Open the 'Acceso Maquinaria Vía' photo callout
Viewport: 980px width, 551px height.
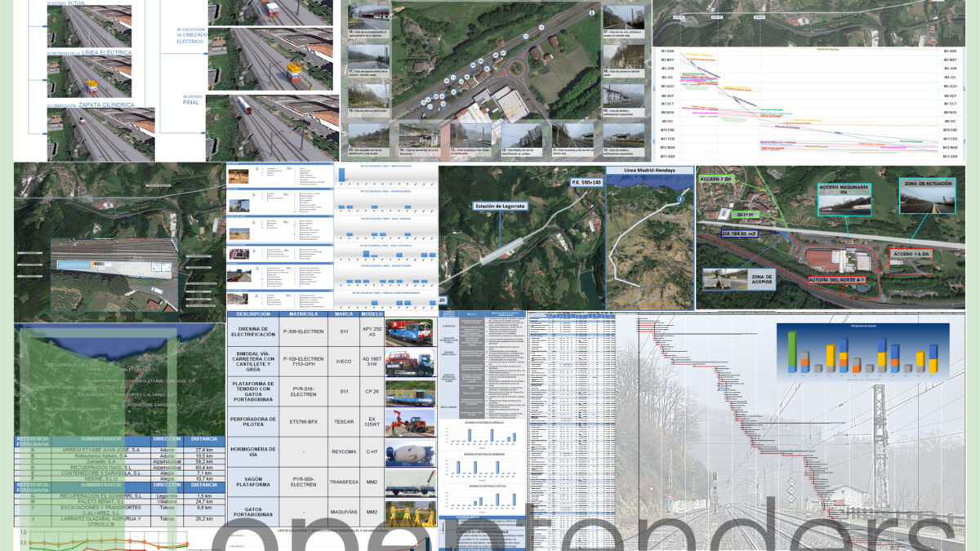click(x=844, y=199)
